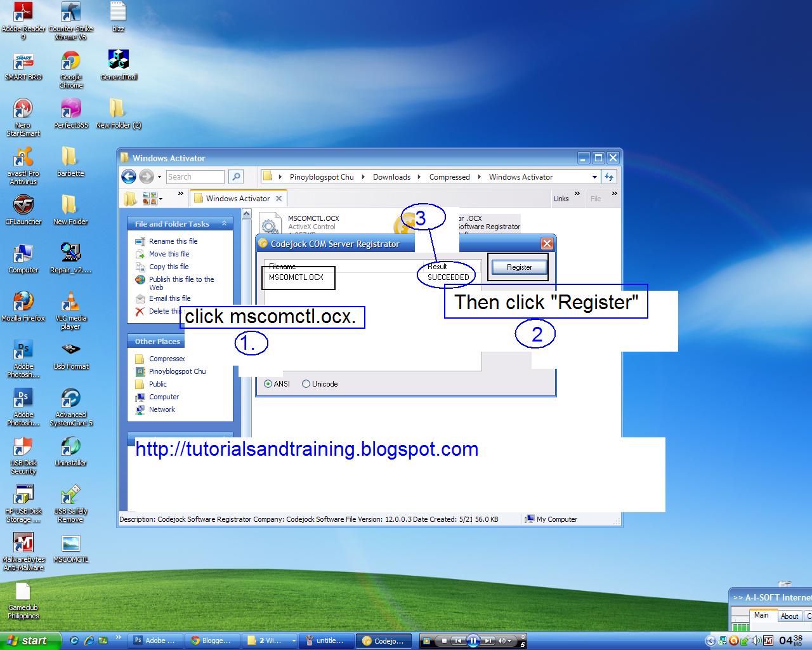The image size is (812, 650).
Task: Open the bizz text file
Action: [118, 17]
